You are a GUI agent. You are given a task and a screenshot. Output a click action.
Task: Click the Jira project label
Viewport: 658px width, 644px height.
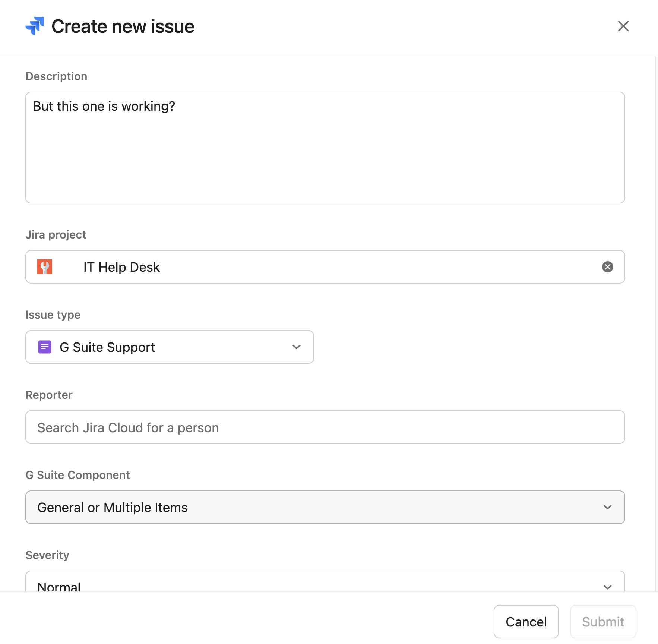(x=56, y=234)
